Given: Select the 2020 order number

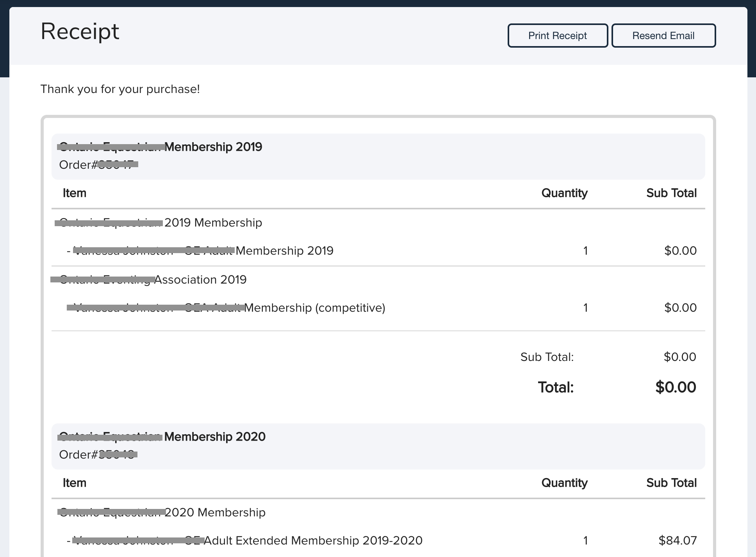Looking at the screenshot, I should click(x=99, y=454).
